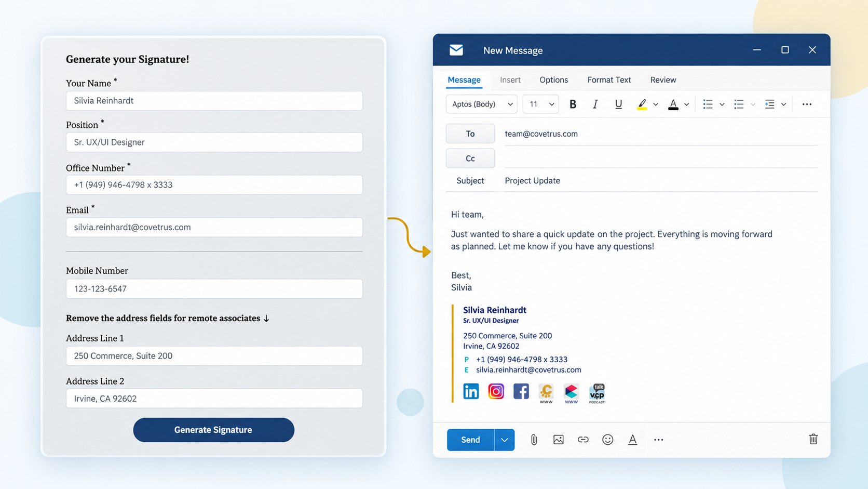The width and height of the screenshot is (868, 489).
Task: Click the Your Name input field
Action: tap(214, 101)
